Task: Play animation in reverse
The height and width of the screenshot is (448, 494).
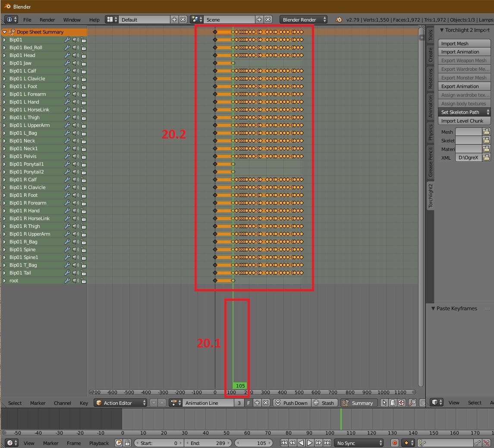Action: pos(301,443)
